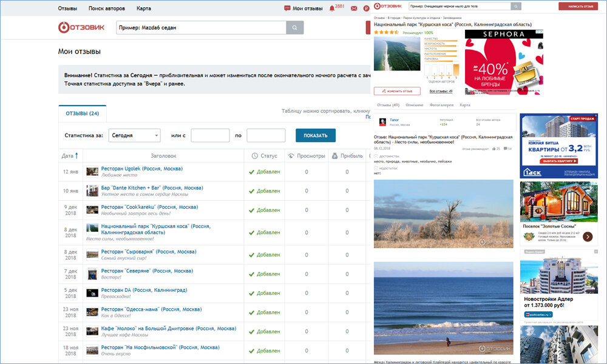Switch to the Фотогалерея tab

(441, 105)
